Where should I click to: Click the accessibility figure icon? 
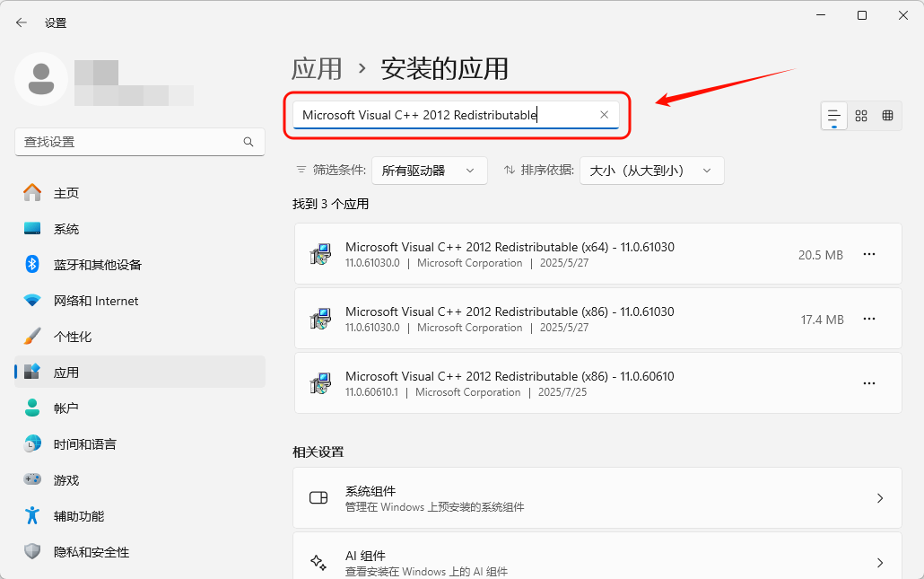32,515
